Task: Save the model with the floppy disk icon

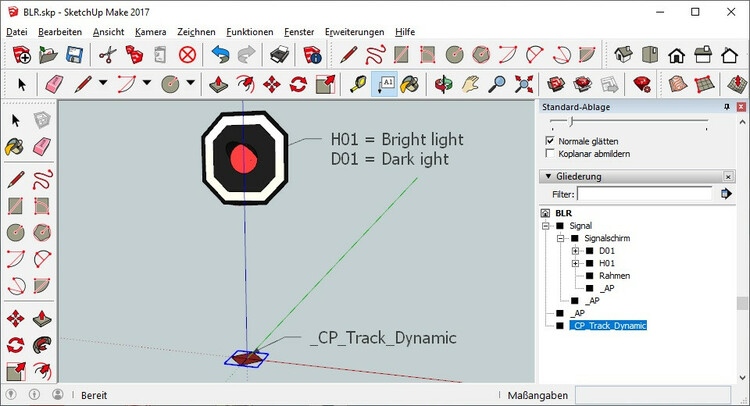Action: coord(74,55)
